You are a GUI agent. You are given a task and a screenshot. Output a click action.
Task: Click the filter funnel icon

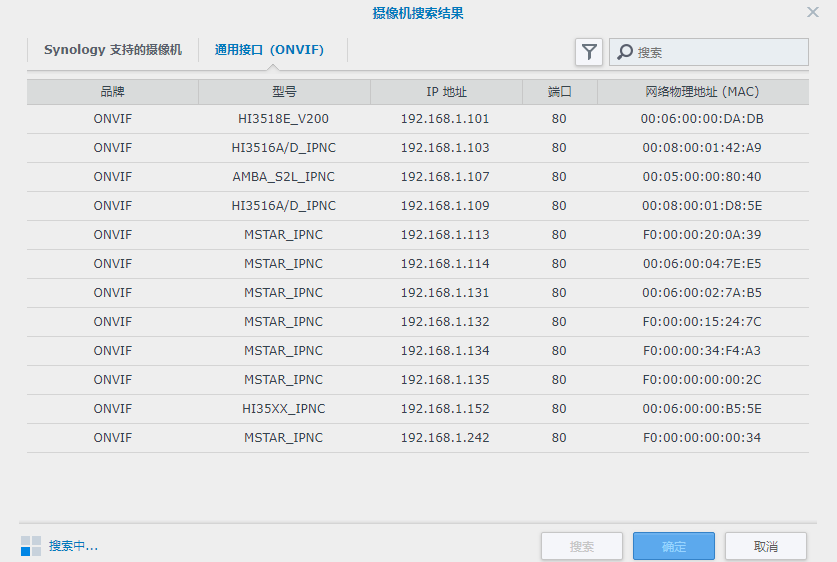tap(589, 52)
